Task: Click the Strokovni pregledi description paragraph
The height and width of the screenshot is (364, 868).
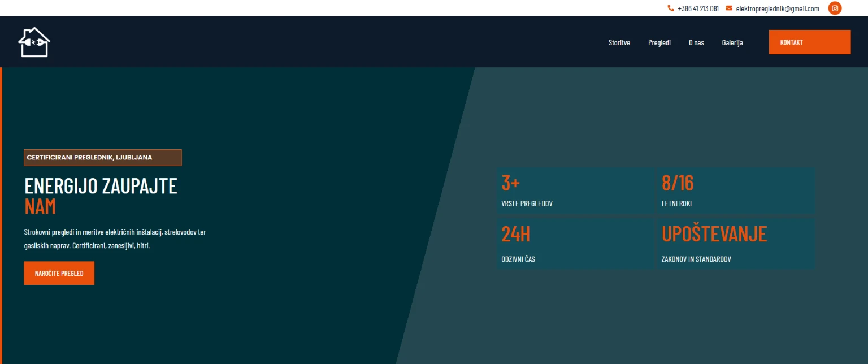Action: (x=115, y=239)
